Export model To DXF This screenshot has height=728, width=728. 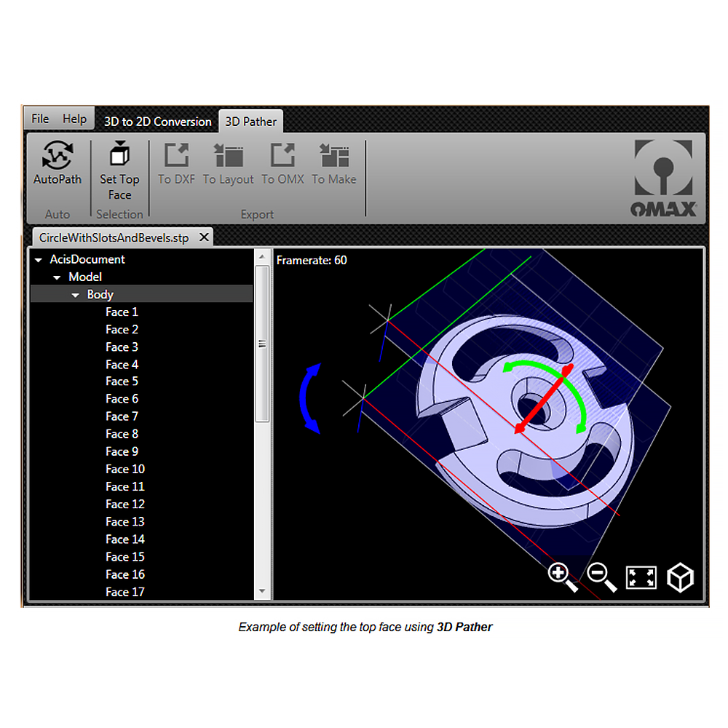tap(176, 164)
